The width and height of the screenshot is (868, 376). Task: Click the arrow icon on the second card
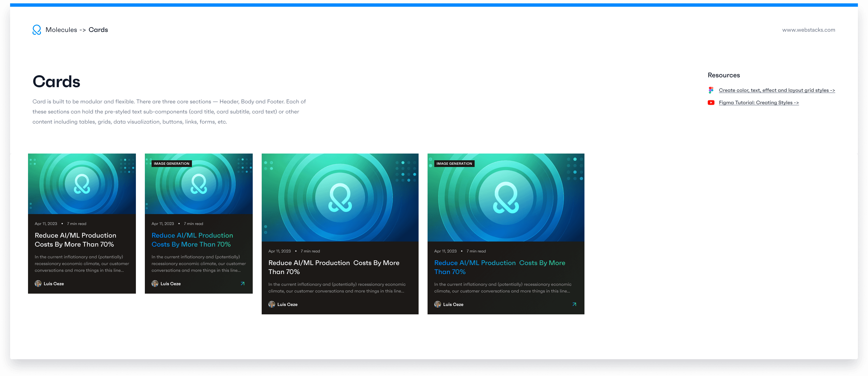(x=242, y=284)
